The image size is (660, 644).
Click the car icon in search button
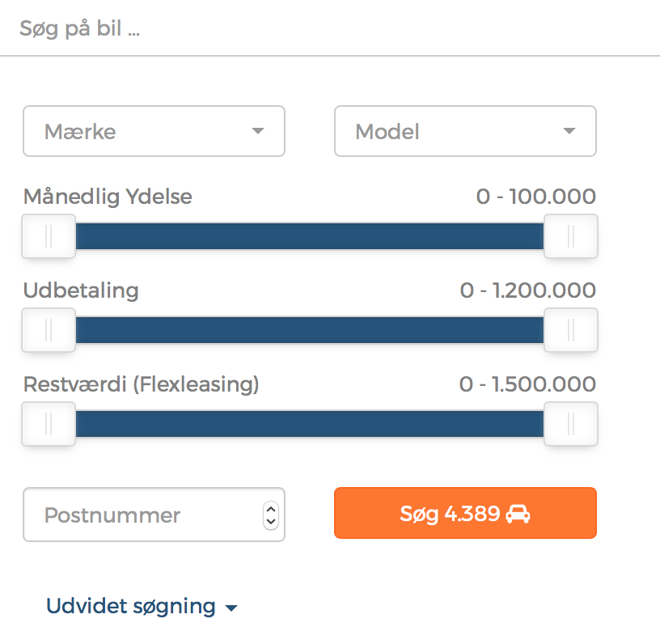click(x=518, y=514)
